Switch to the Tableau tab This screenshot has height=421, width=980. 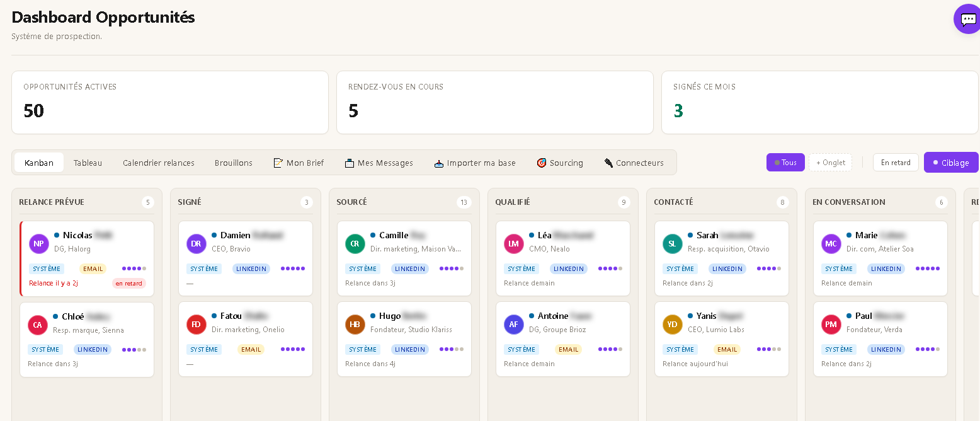pyautogui.click(x=88, y=163)
